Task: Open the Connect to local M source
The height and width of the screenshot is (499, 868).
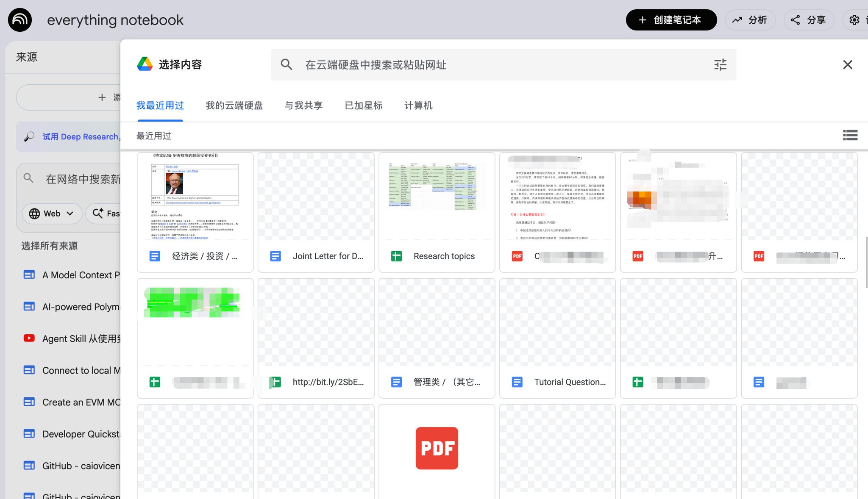Action: (81, 371)
